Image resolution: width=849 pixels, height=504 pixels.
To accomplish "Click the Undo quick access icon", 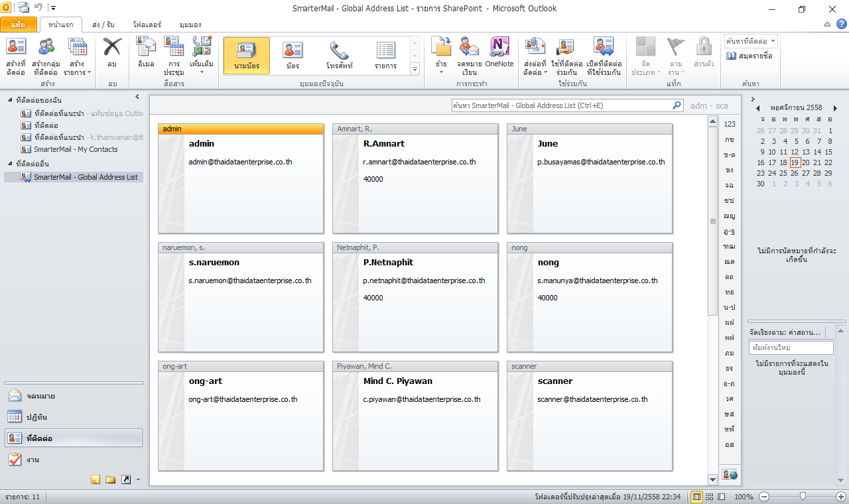I will 39,8.
